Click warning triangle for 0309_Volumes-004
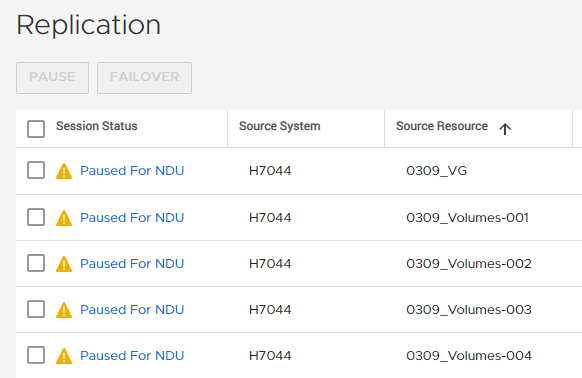 (64, 356)
